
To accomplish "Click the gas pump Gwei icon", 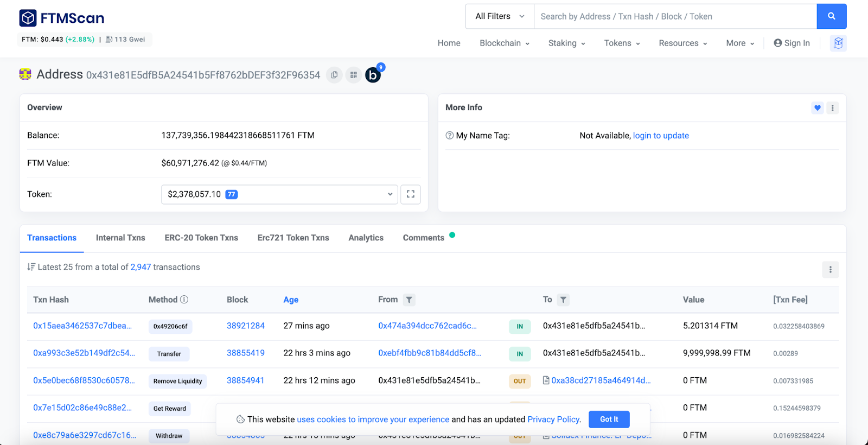I will pos(109,39).
